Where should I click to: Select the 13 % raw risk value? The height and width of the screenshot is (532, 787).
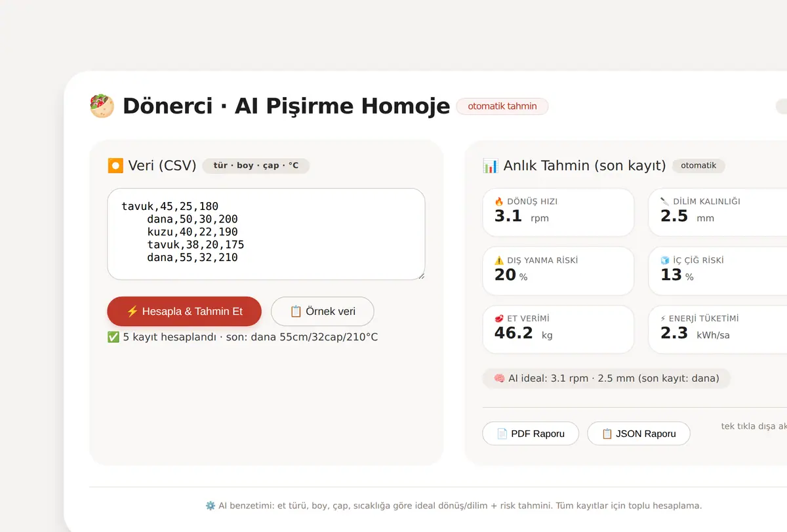point(677,275)
